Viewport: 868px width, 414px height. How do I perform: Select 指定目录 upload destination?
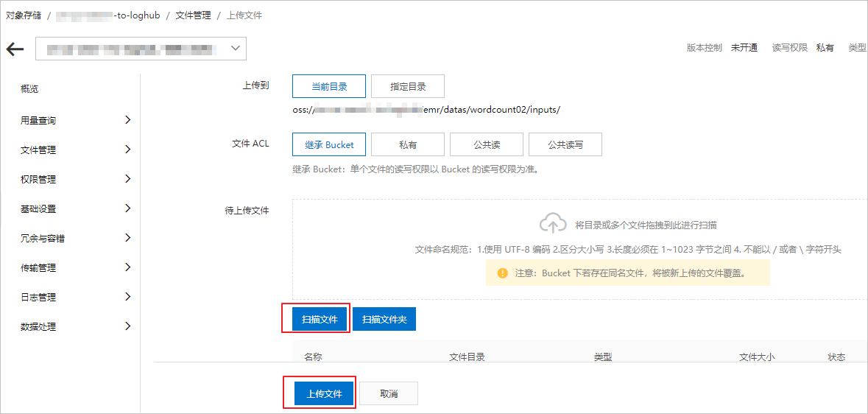407,86
